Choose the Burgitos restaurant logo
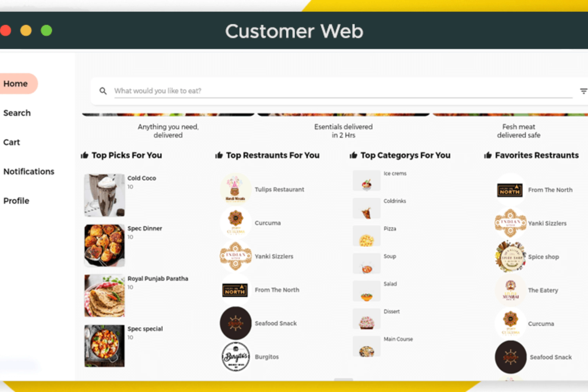Image resolution: width=588 pixels, height=392 pixels. click(236, 357)
